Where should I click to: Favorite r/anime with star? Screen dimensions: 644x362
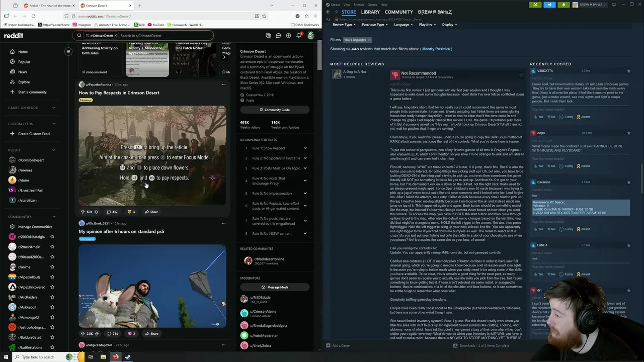point(52,267)
